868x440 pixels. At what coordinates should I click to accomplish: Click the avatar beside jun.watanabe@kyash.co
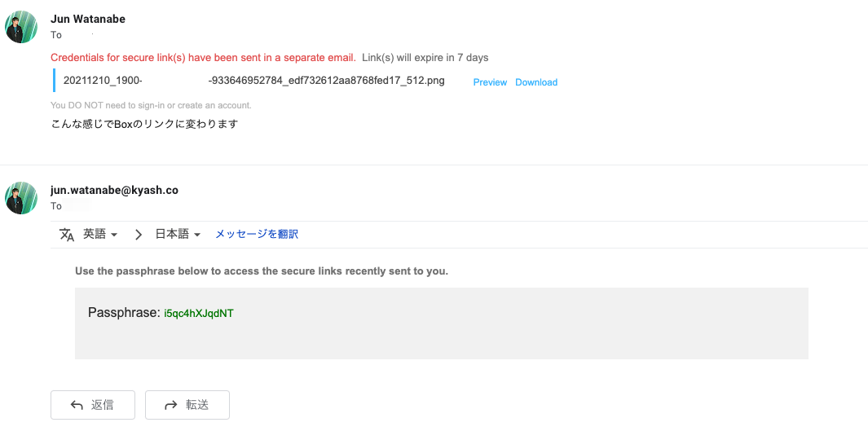pyautogui.click(x=21, y=197)
